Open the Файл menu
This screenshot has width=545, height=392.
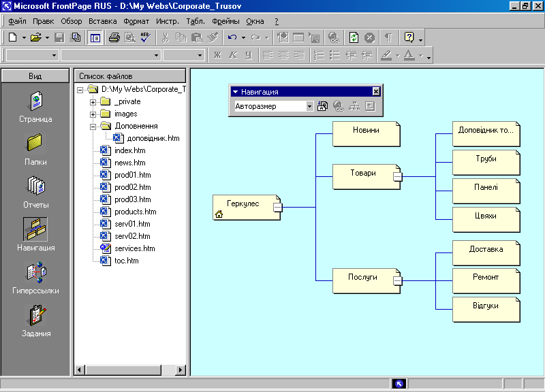point(18,21)
